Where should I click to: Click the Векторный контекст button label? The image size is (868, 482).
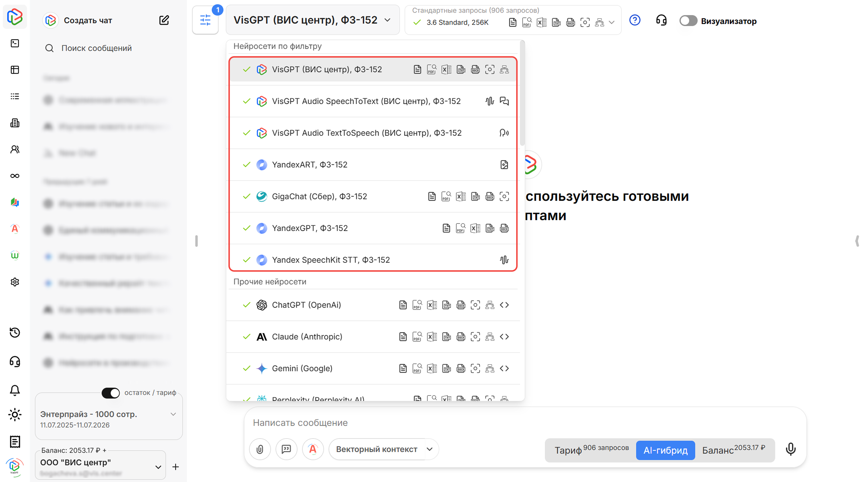[x=377, y=449]
